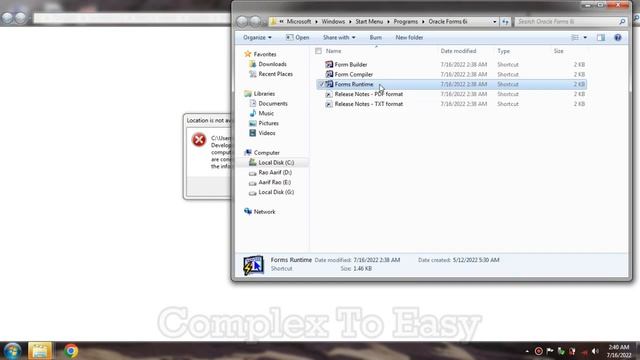Select the Form Compiler shortcut icon
The width and height of the screenshot is (640, 360).
(329, 74)
